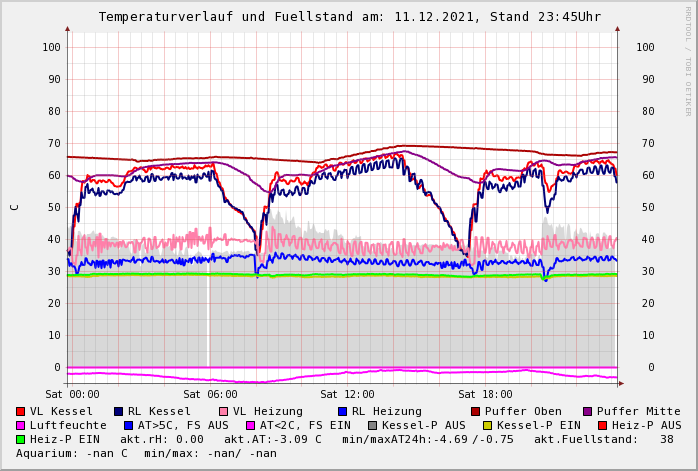Click the dark red Puffer Oben swatch
Screen dimensions: 698x471
[x=475, y=411]
